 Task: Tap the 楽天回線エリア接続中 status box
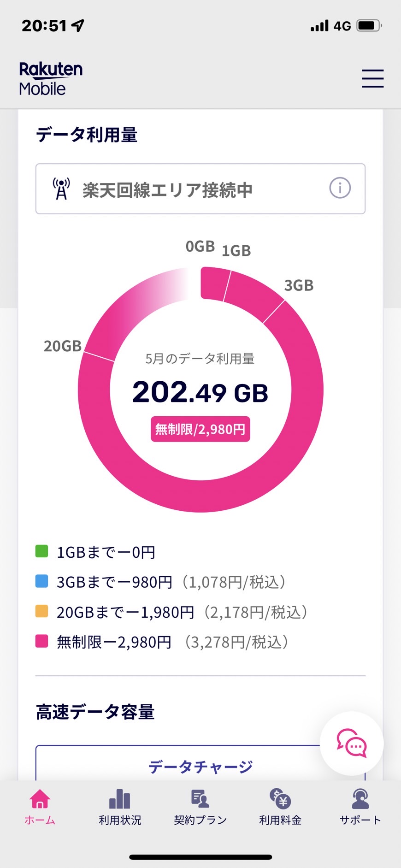[200, 189]
